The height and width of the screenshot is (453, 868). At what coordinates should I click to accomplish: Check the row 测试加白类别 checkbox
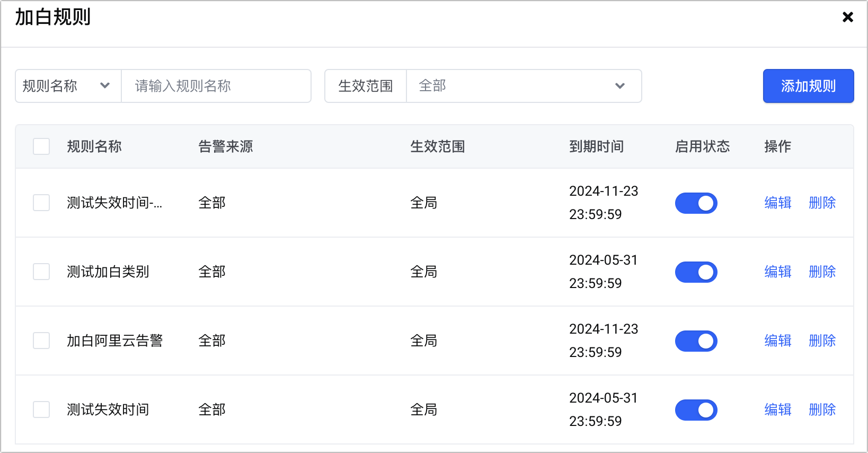point(41,272)
